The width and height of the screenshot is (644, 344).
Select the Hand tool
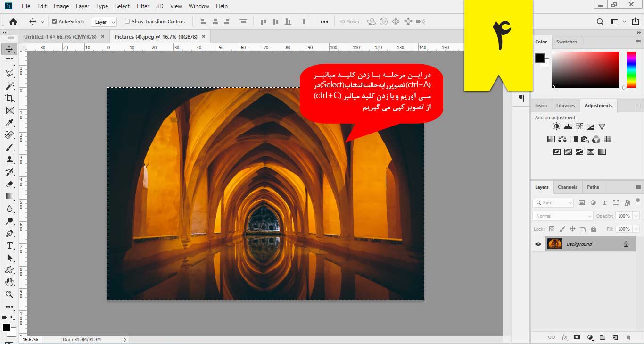(x=9, y=282)
